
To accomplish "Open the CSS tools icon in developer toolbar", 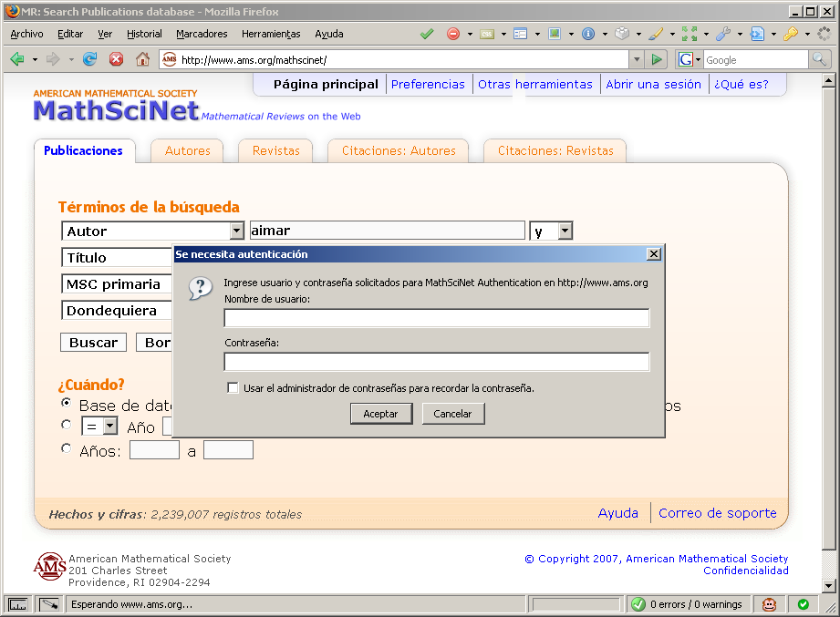I will coord(487,34).
